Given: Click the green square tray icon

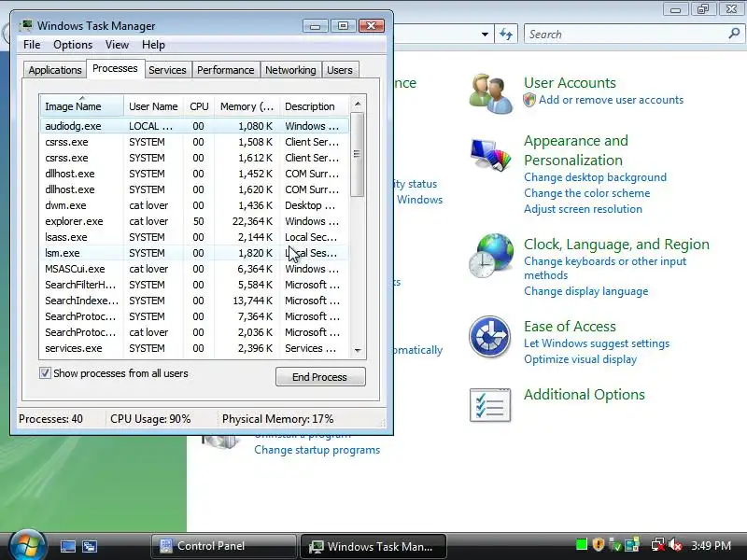Looking at the screenshot, I should (581, 544).
